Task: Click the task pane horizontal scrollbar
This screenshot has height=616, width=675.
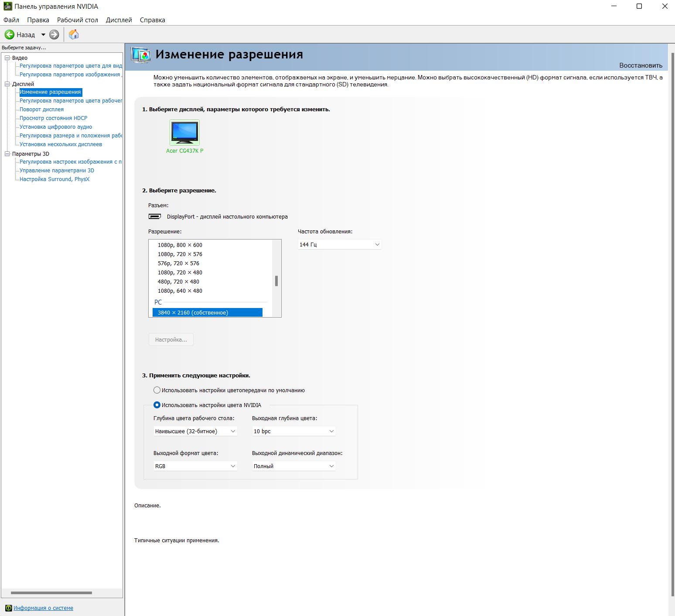Action: 51,593
